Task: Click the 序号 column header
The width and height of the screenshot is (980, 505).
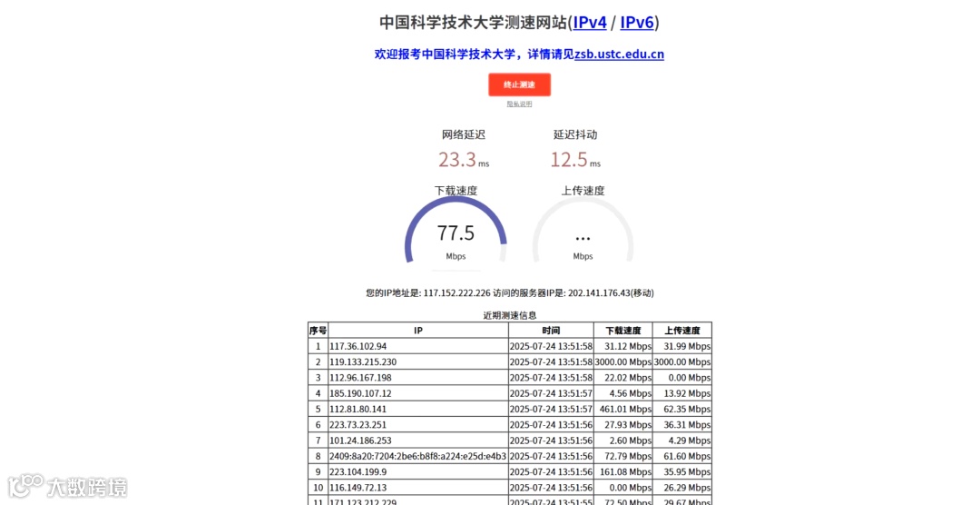Action: [x=318, y=331]
